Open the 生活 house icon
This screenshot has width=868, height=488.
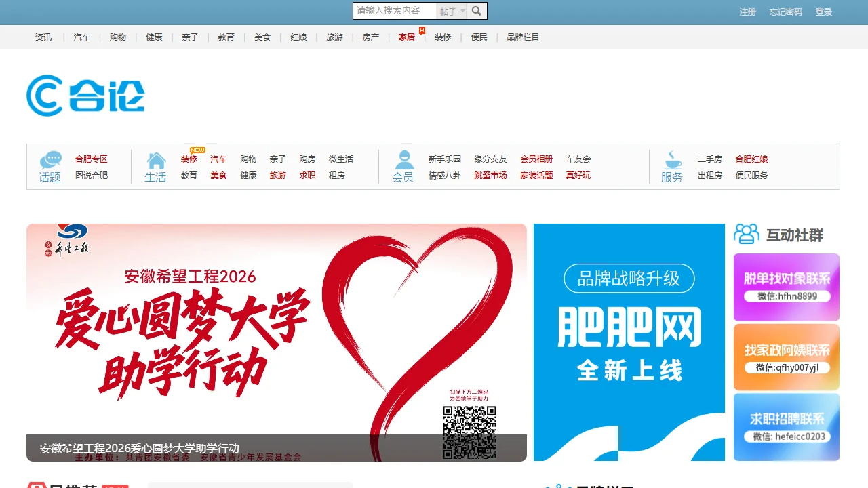click(156, 161)
